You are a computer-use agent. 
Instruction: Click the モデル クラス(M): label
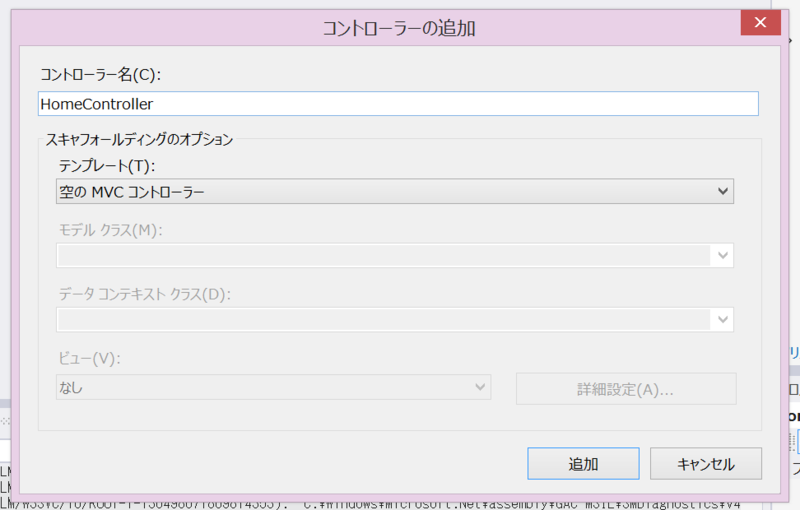(110, 230)
